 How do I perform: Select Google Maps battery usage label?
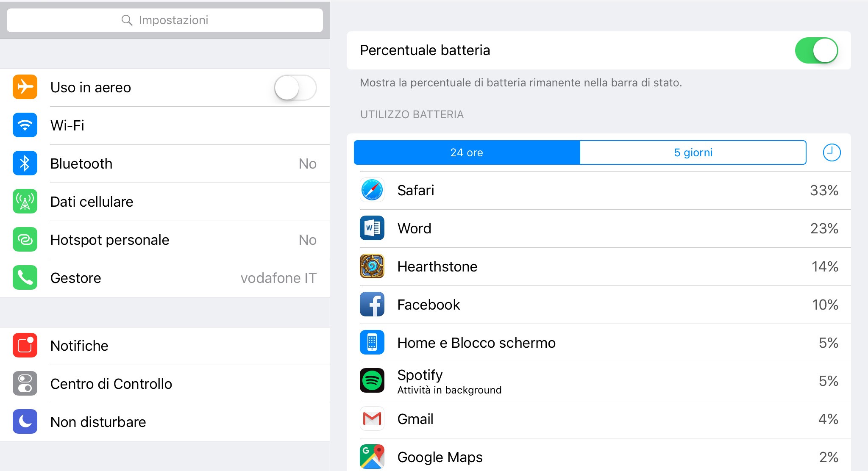(x=440, y=457)
